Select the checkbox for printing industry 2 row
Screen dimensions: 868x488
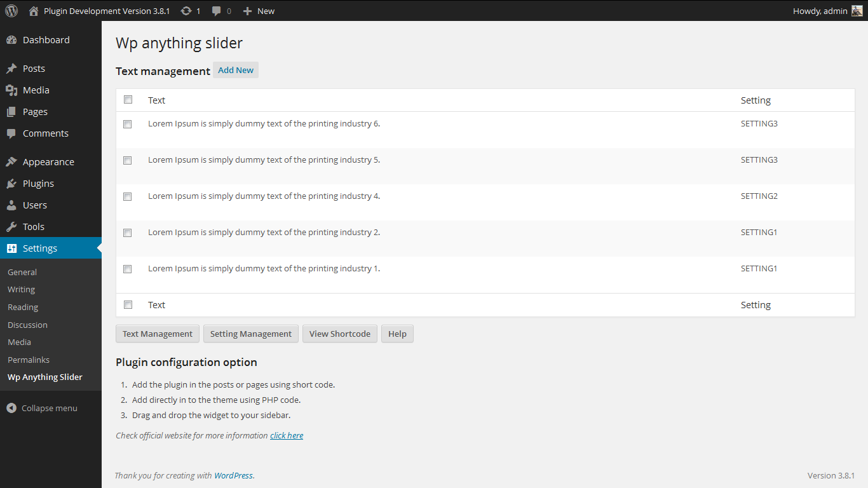[128, 233]
